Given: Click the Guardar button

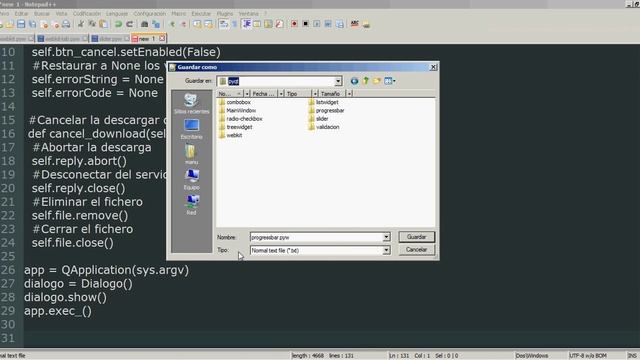Looking at the screenshot, I should [416, 237].
